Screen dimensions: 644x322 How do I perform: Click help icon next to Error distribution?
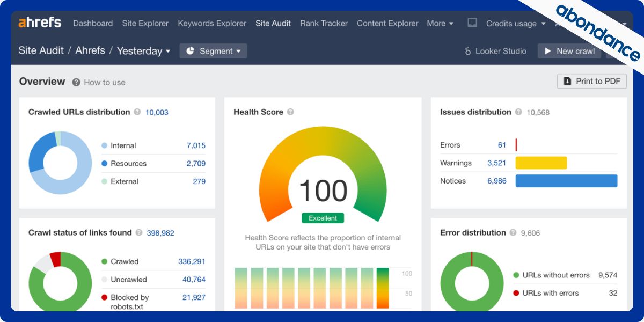(x=513, y=233)
